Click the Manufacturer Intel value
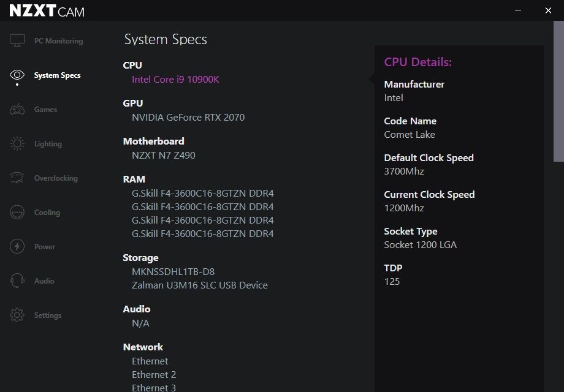Image resolution: width=564 pixels, height=392 pixels. (x=394, y=98)
